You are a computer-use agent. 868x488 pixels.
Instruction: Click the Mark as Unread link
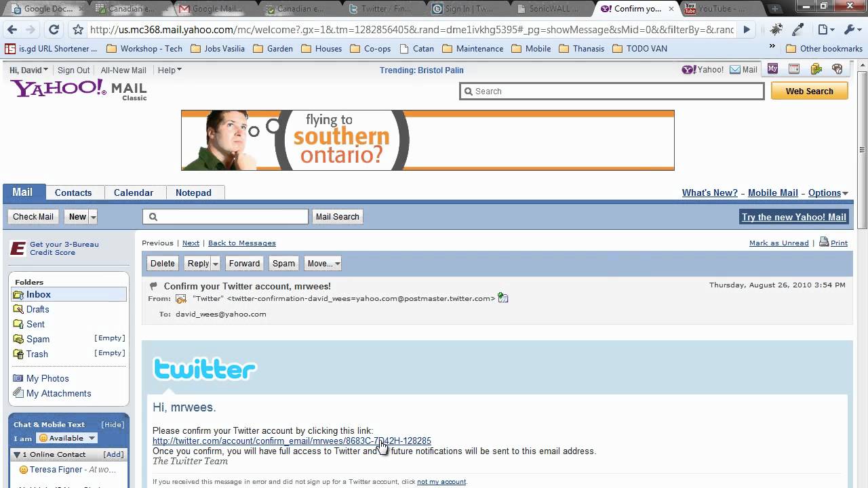778,243
